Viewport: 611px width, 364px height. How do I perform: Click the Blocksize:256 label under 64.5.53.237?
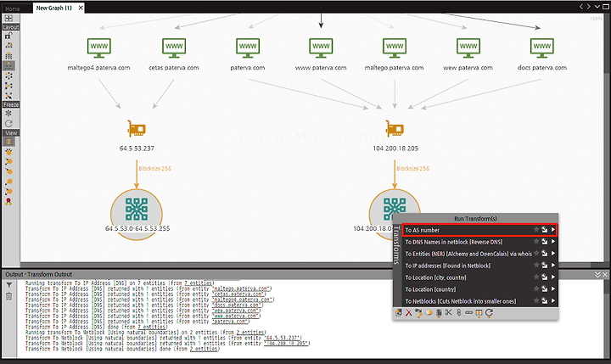tap(154, 168)
